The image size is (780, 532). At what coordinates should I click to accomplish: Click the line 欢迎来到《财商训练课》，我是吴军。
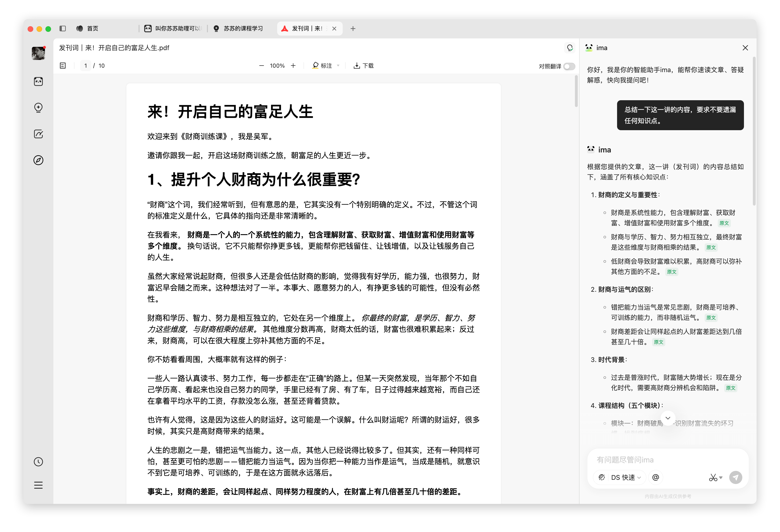point(211,137)
